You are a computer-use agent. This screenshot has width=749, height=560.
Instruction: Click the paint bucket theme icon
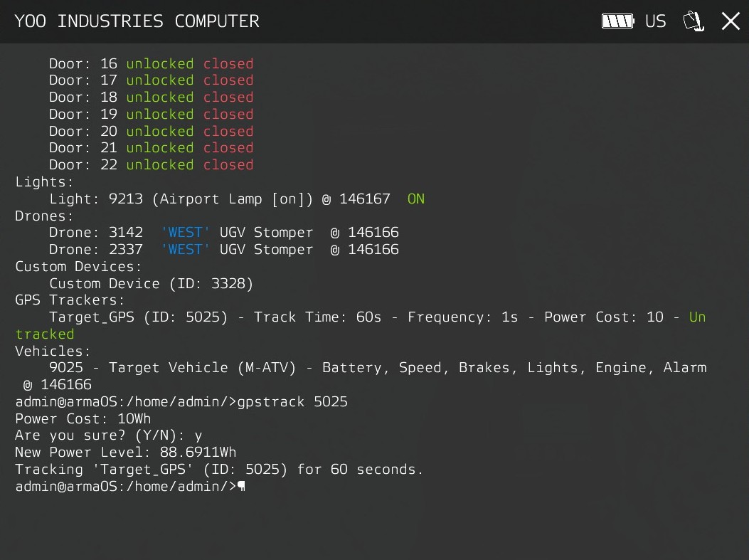coord(694,21)
